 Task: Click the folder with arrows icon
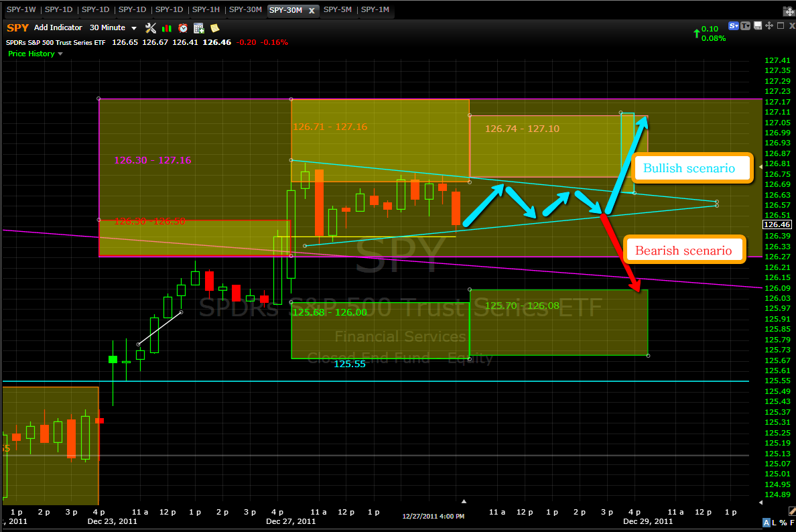[x=789, y=11]
